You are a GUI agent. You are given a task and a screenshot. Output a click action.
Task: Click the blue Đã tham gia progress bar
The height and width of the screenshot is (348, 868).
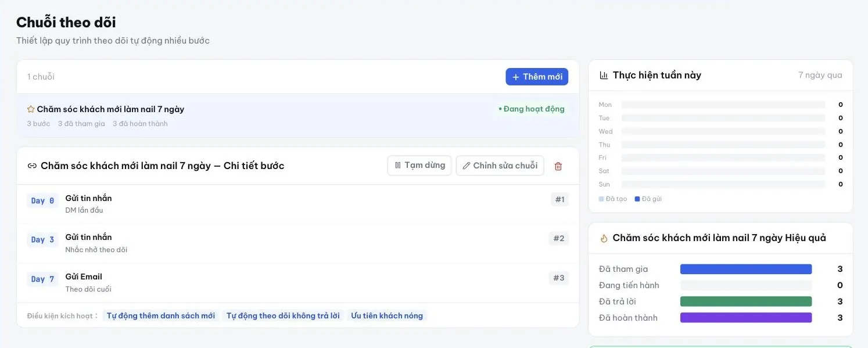point(746,269)
